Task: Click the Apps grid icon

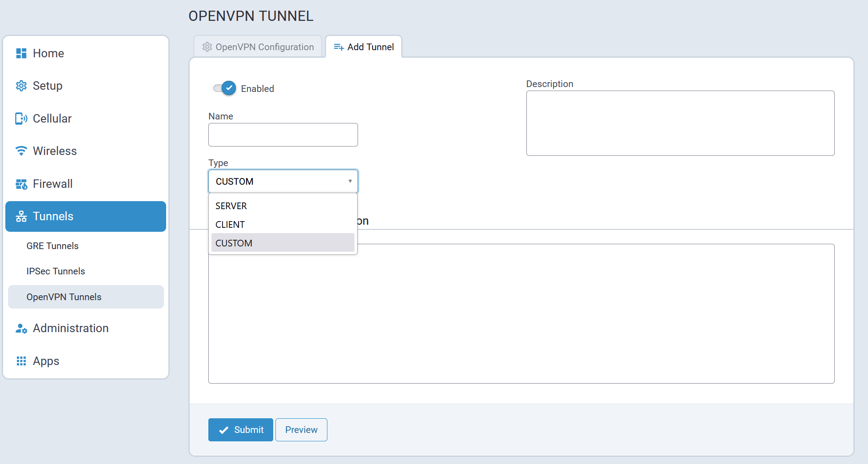Action: (x=21, y=361)
